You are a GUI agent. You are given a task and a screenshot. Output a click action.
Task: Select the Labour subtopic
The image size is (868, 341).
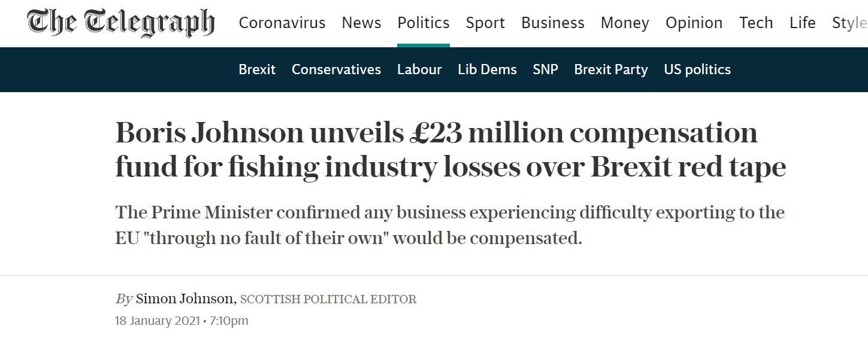pyautogui.click(x=419, y=69)
